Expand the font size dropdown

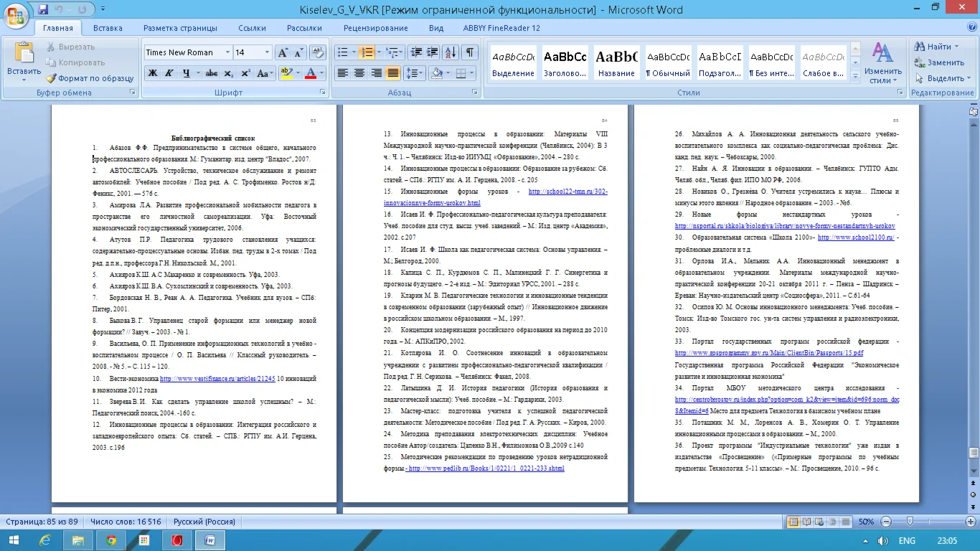267,52
